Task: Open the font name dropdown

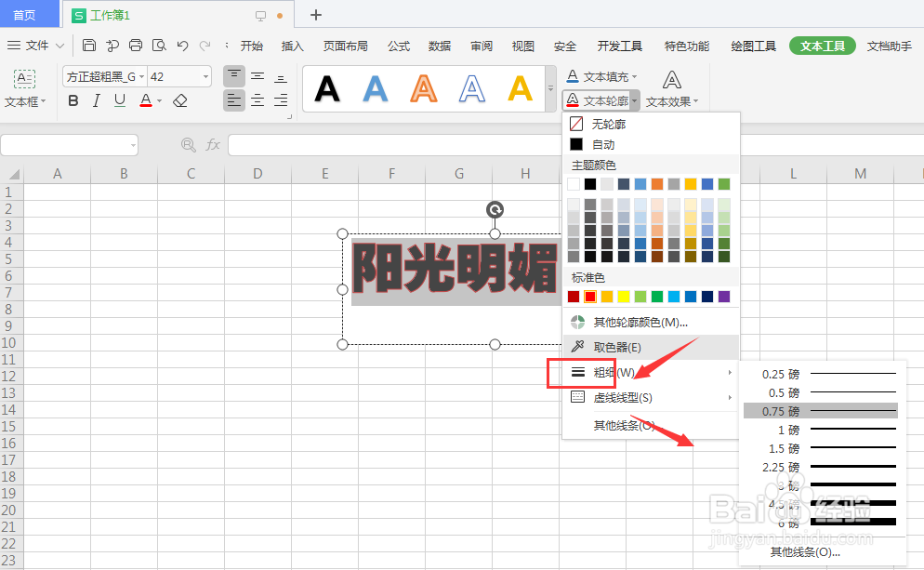Action: [x=141, y=76]
